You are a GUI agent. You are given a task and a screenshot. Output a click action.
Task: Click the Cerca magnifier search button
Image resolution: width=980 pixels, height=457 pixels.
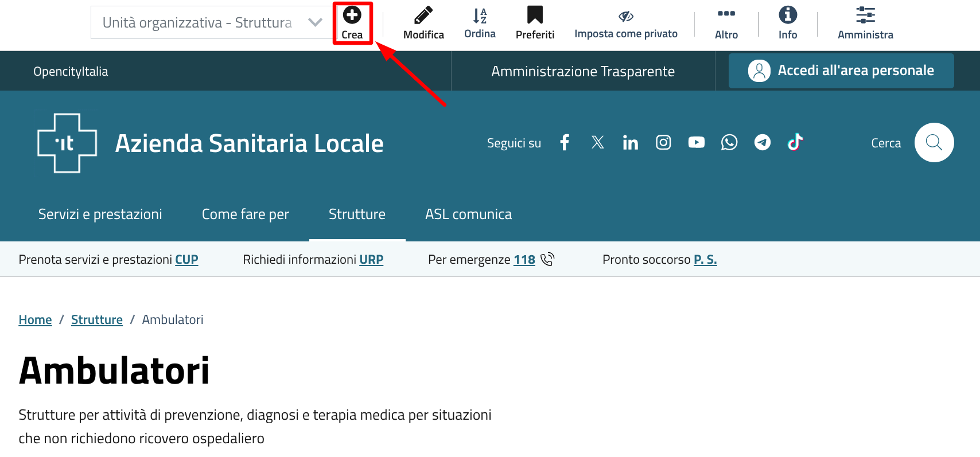point(934,143)
